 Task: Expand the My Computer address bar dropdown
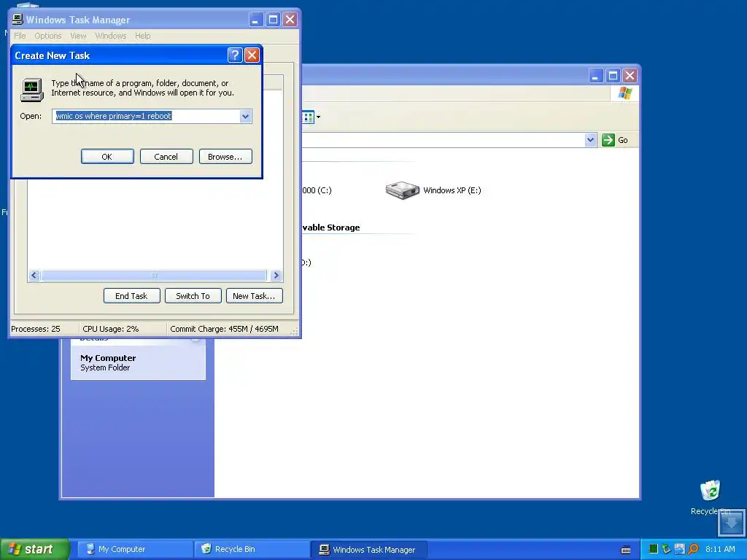pyautogui.click(x=591, y=140)
